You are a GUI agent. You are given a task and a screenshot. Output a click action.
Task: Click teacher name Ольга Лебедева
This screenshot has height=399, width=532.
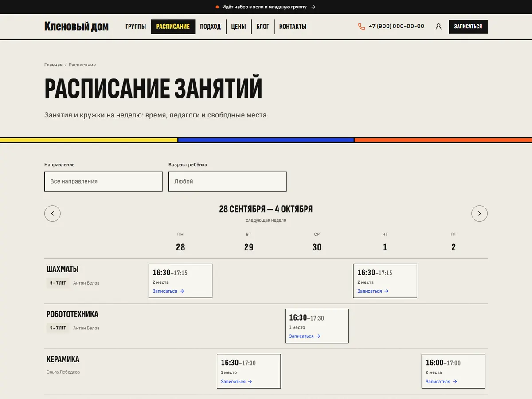click(63, 372)
